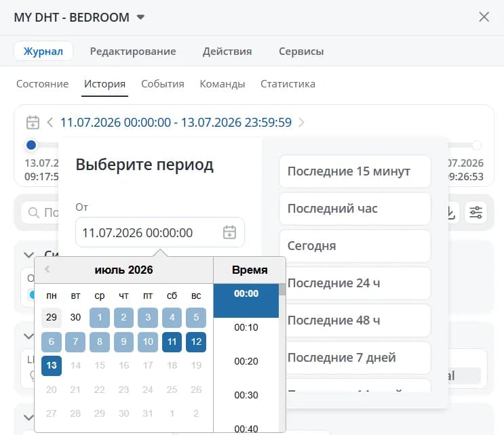Open the Действия tab

[227, 51]
